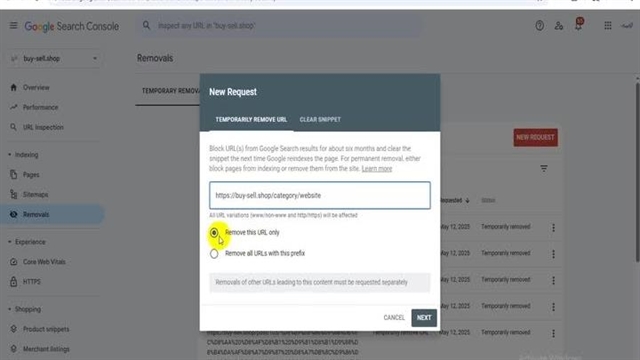The image size is (640, 360).
Task: Focus the 'Inspect any URL' search box
Action: (x=280, y=26)
